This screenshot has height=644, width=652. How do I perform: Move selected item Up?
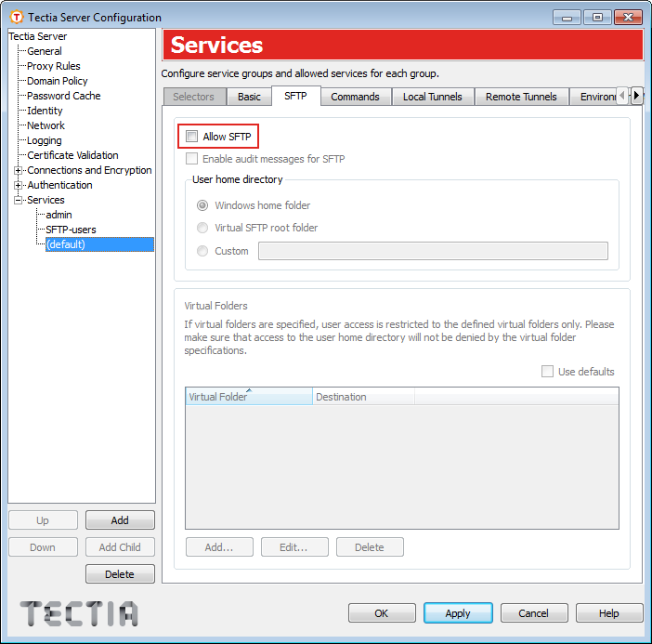point(43,520)
